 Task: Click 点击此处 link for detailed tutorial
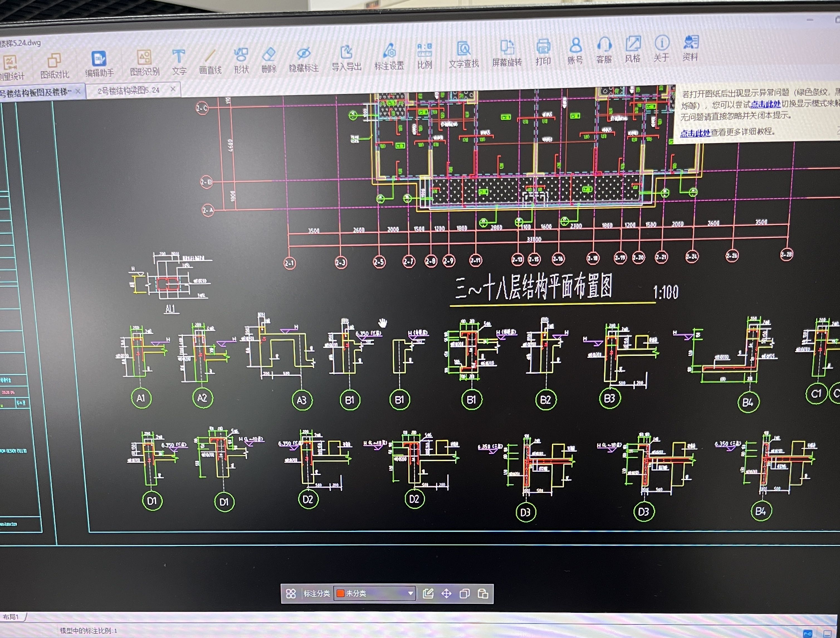(x=695, y=133)
